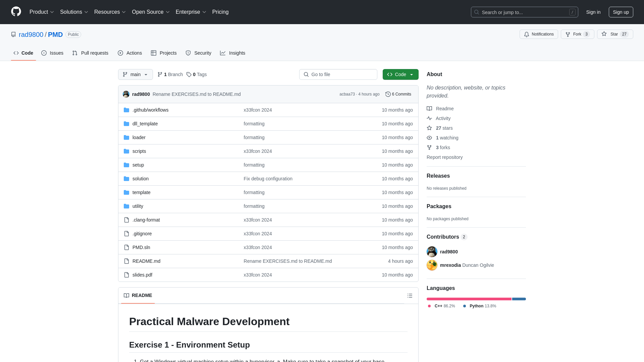Click the .gitignore file icon

(x=126, y=234)
